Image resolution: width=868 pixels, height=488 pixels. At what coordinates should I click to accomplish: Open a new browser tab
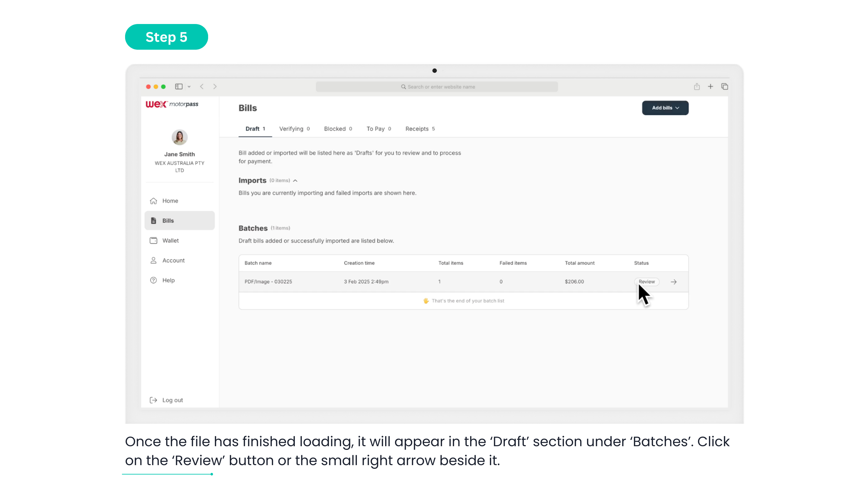click(710, 87)
